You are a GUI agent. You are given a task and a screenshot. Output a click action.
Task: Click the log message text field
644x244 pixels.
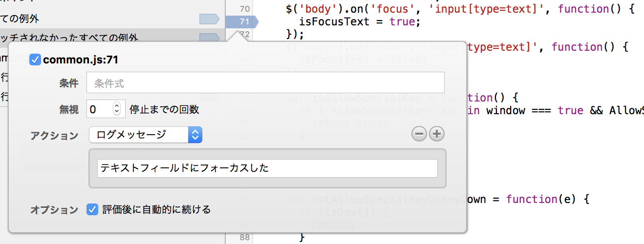(x=267, y=168)
